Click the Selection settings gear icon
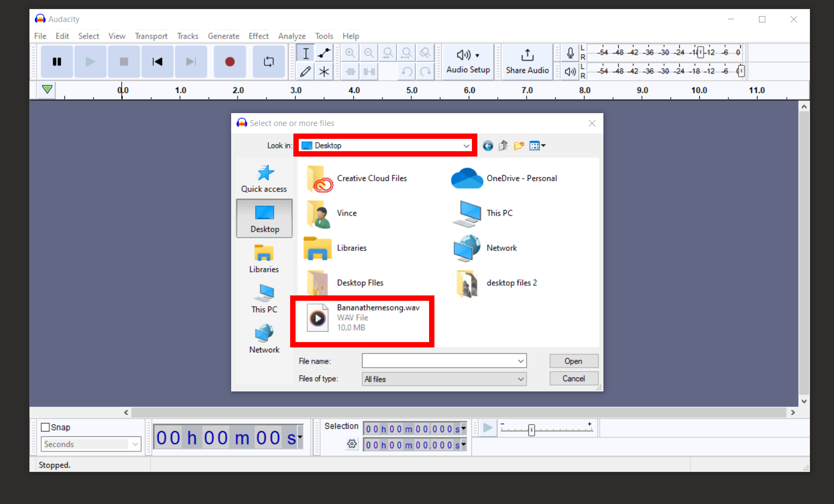This screenshot has height=504, width=834. pyautogui.click(x=352, y=444)
